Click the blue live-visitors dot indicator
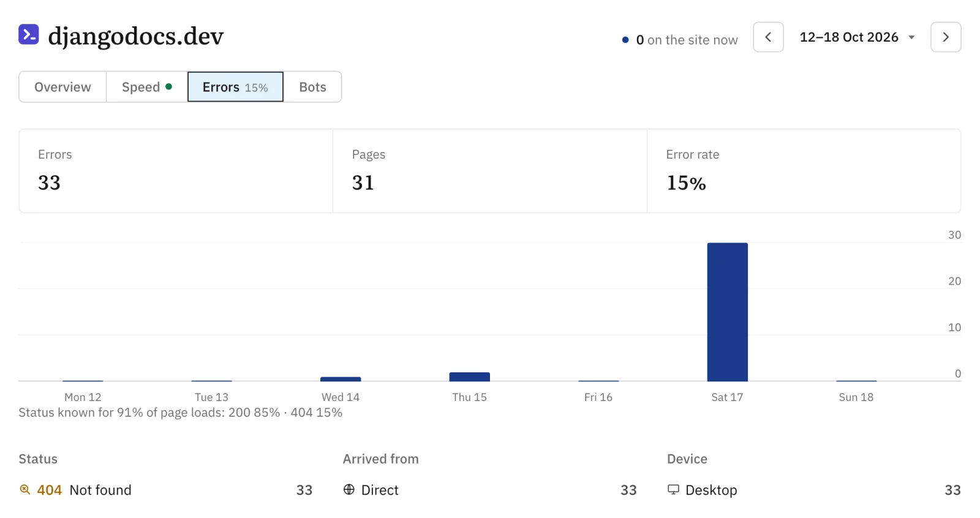This screenshot has height=518, width=980. [x=625, y=40]
